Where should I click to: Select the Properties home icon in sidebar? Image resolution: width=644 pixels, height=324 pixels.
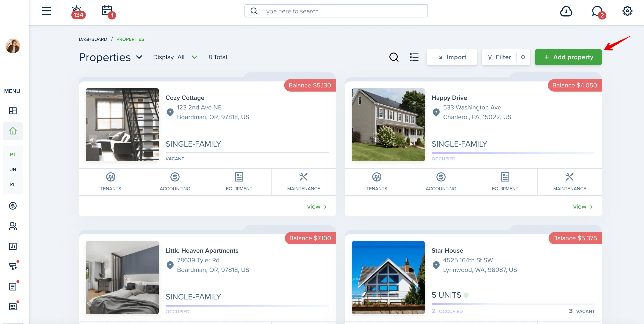[x=13, y=131]
